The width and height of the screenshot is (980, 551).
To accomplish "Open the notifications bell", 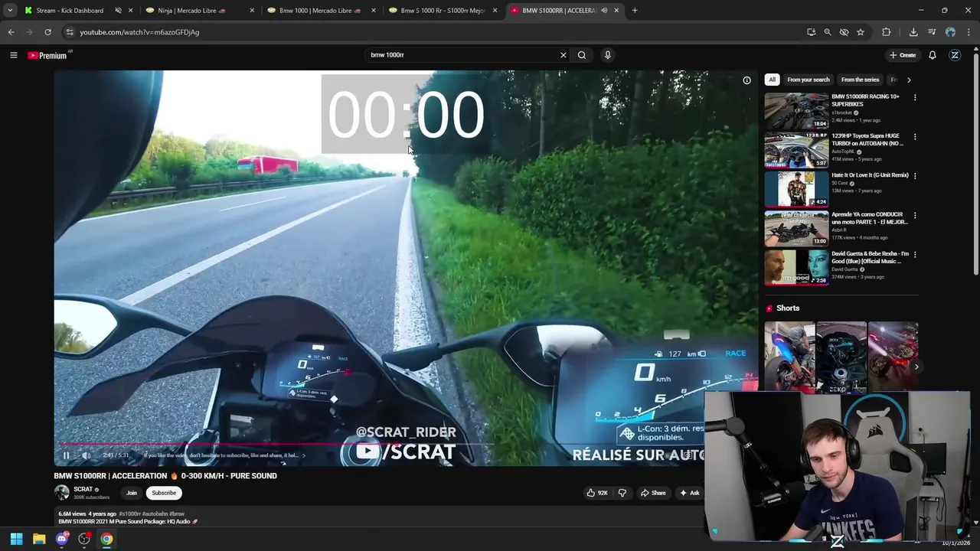I will click(x=933, y=55).
